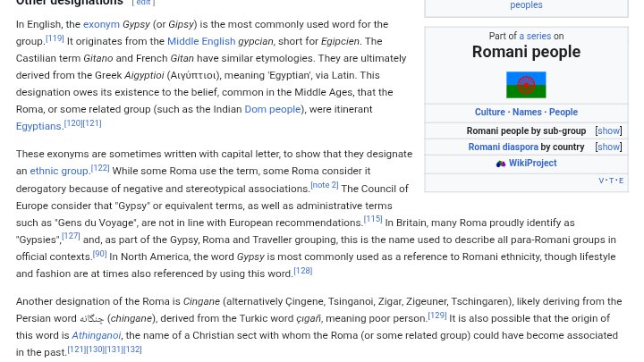Follow 'a series' link in sidebar
644x362 pixels.
(535, 36)
